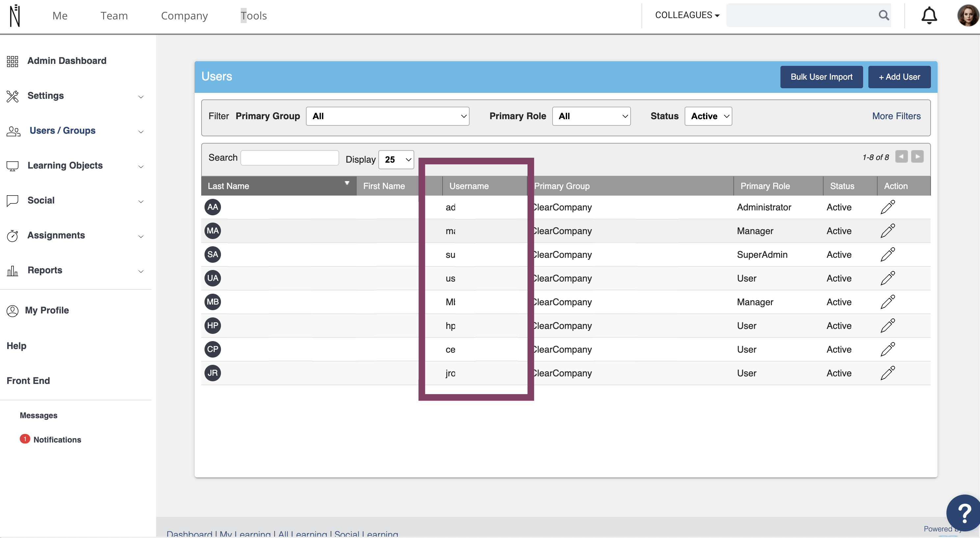Open Front End in sidebar
980x538 pixels.
pos(28,381)
